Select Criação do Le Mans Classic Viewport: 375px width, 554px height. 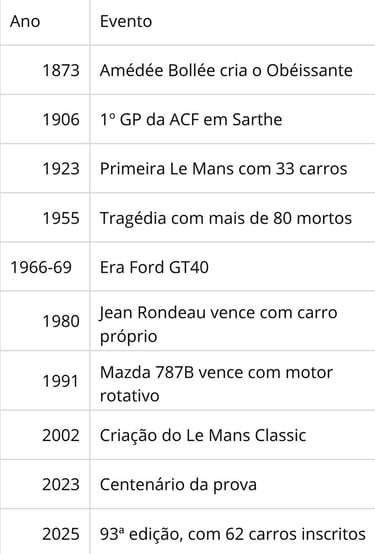203,435
